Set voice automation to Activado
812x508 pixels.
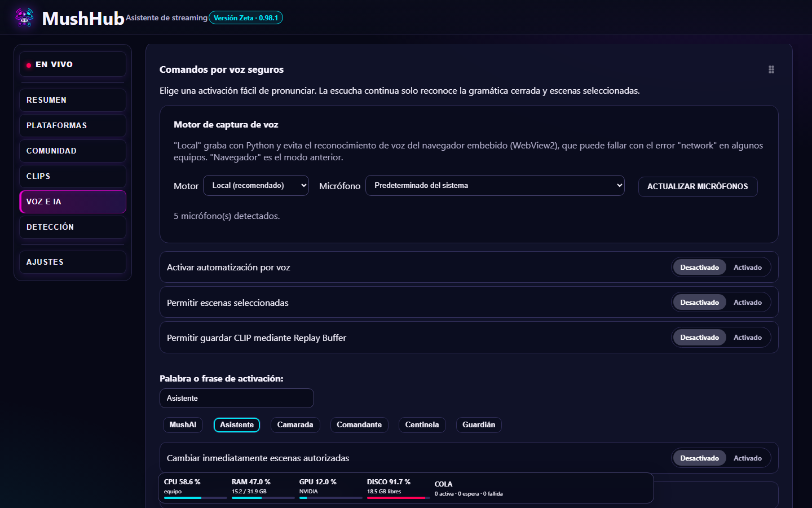click(x=748, y=268)
